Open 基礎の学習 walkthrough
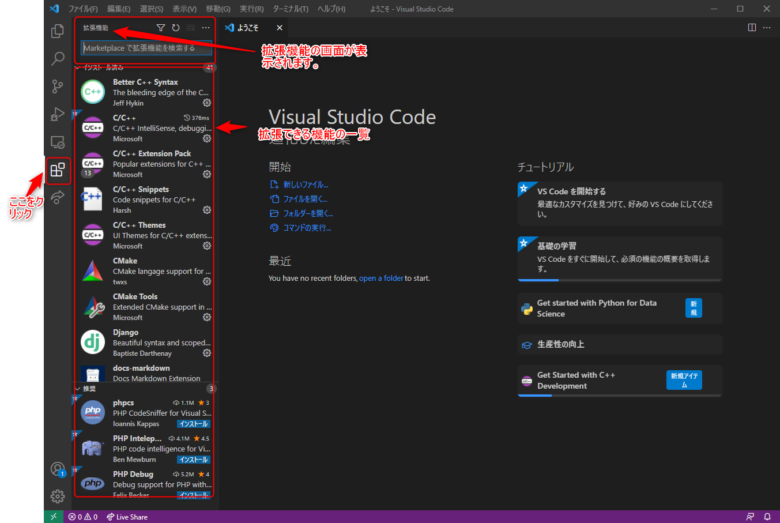This screenshot has width=780, height=523. tap(619, 258)
